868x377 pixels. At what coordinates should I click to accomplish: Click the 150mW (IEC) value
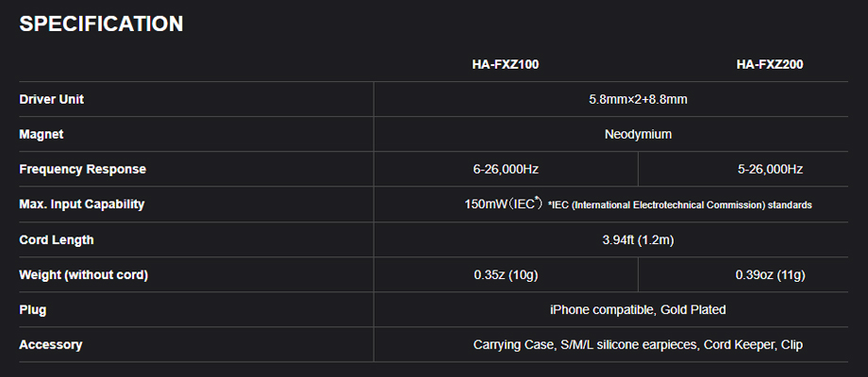pos(504,204)
